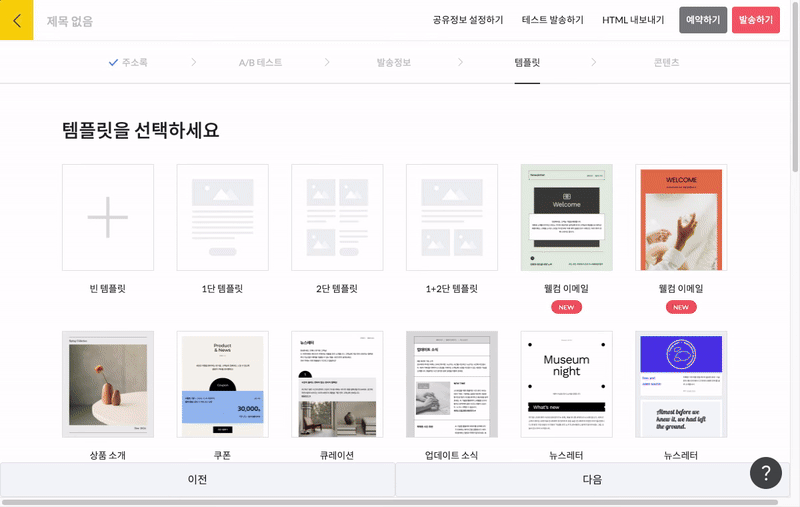Click the 다음 button at bottom

tap(592, 480)
